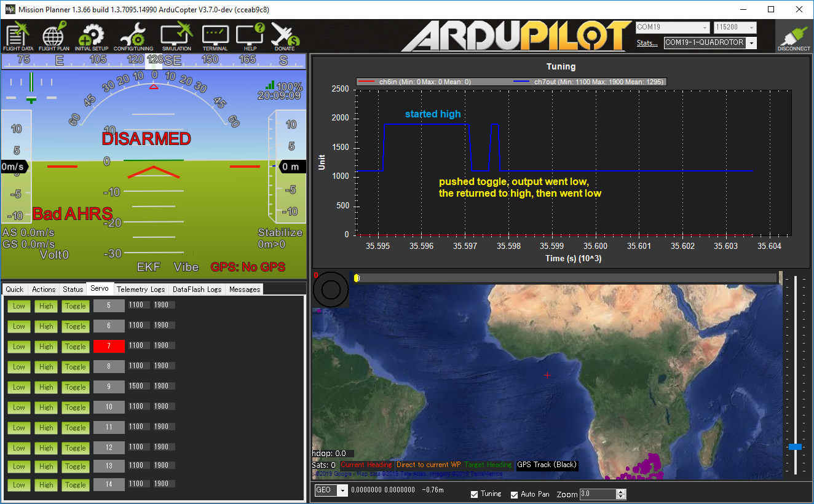Click the EKF status text in the HUD
The image size is (814, 504).
(149, 267)
